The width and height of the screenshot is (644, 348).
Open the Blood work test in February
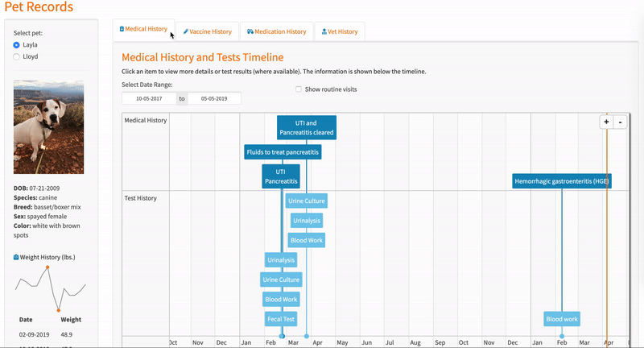pos(561,319)
